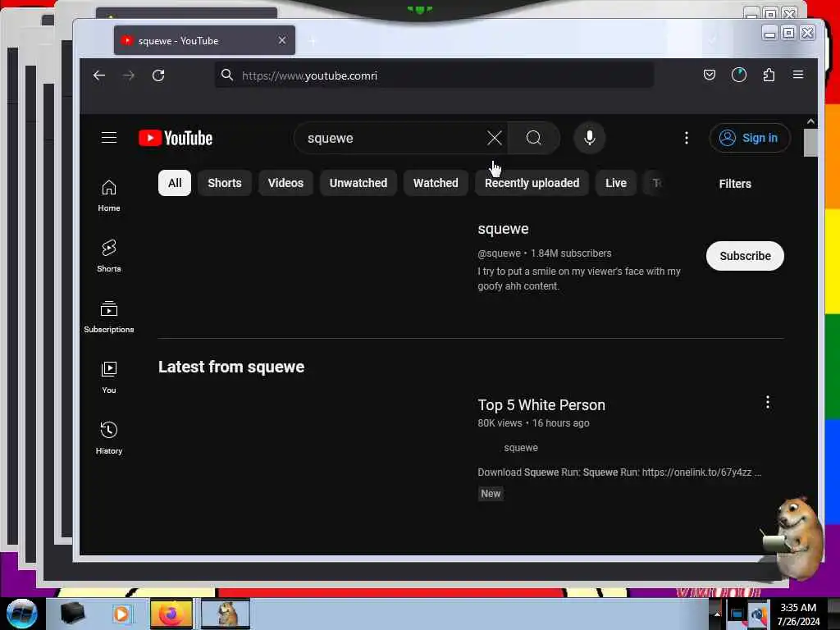840x630 pixels.
Task: Select the squewe - YouTube browser tab
Action: [x=204, y=40]
